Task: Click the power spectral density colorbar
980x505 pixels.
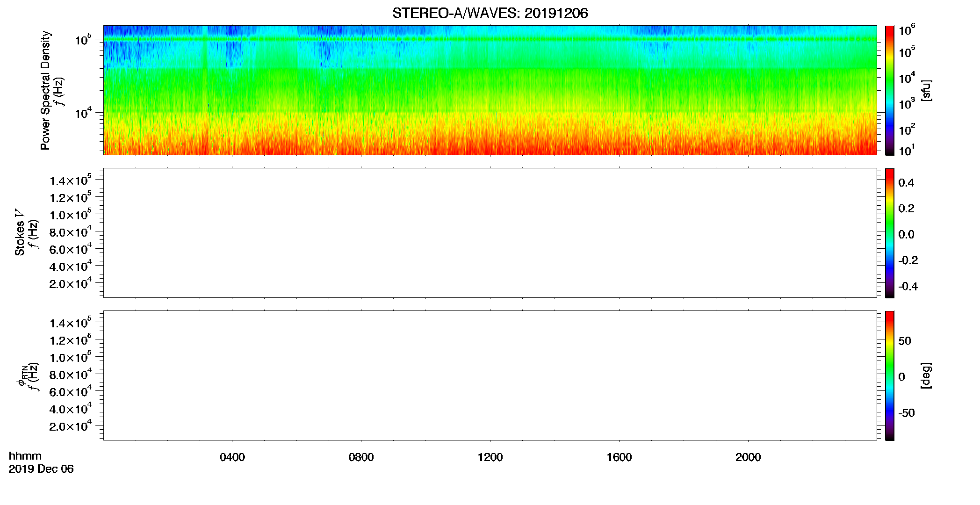Action: [x=890, y=90]
